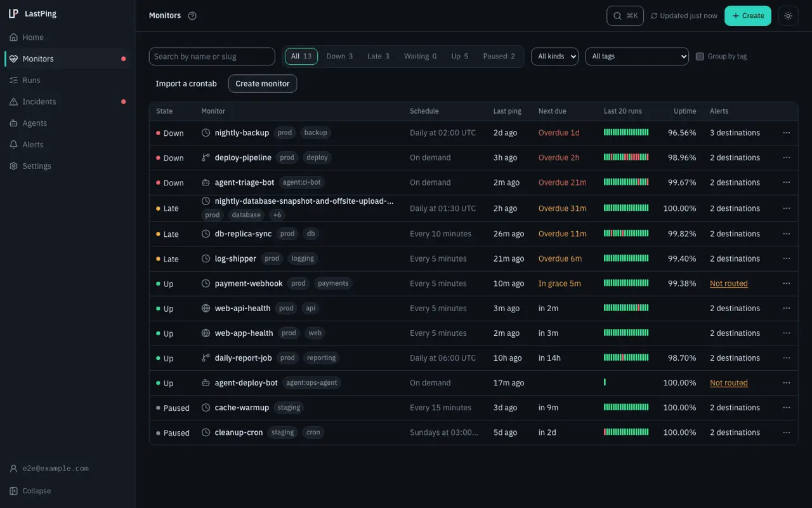This screenshot has height=508, width=812.
Task: Filter monitors by Up 5
Action: (x=460, y=57)
